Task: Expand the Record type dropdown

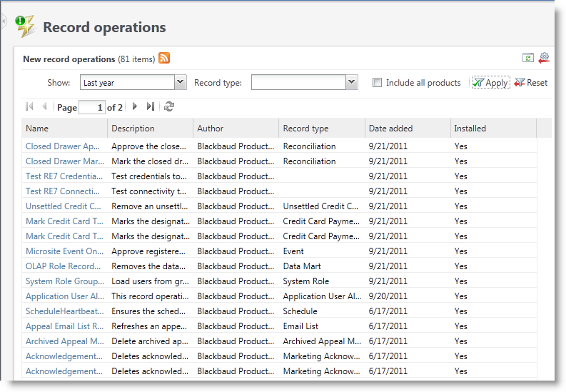Action: pos(351,83)
